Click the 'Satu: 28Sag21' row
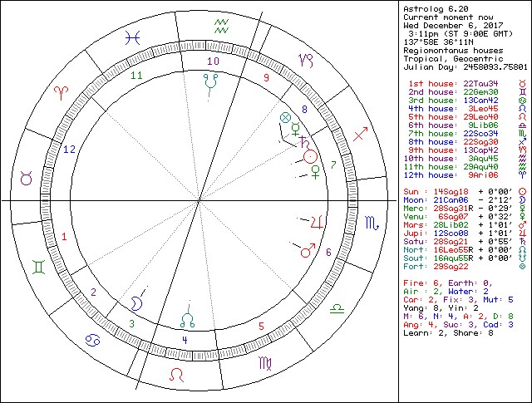 (x=465, y=242)
